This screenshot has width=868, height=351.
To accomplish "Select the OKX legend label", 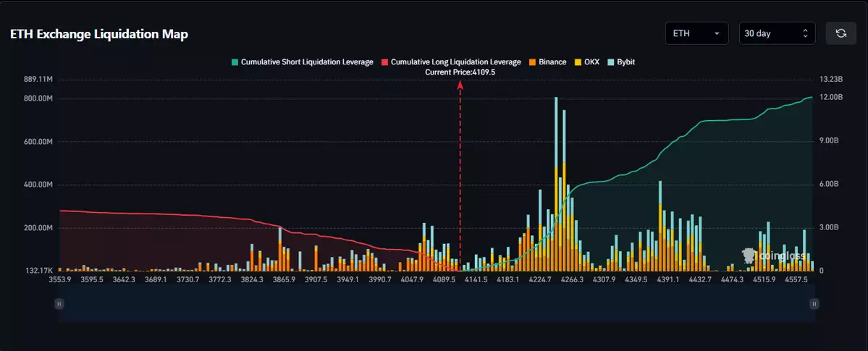I will [591, 62].
